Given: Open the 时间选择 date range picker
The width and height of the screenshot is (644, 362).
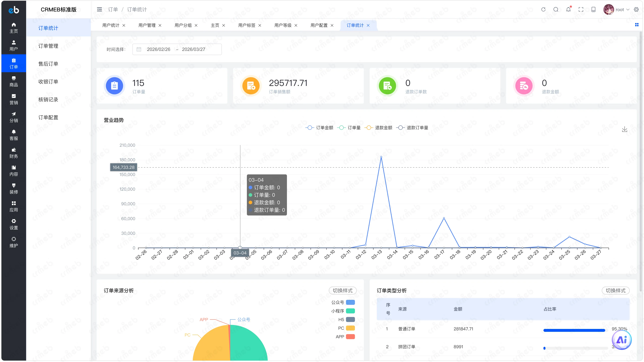Looking at the screenshot, I should click(177, 49).
